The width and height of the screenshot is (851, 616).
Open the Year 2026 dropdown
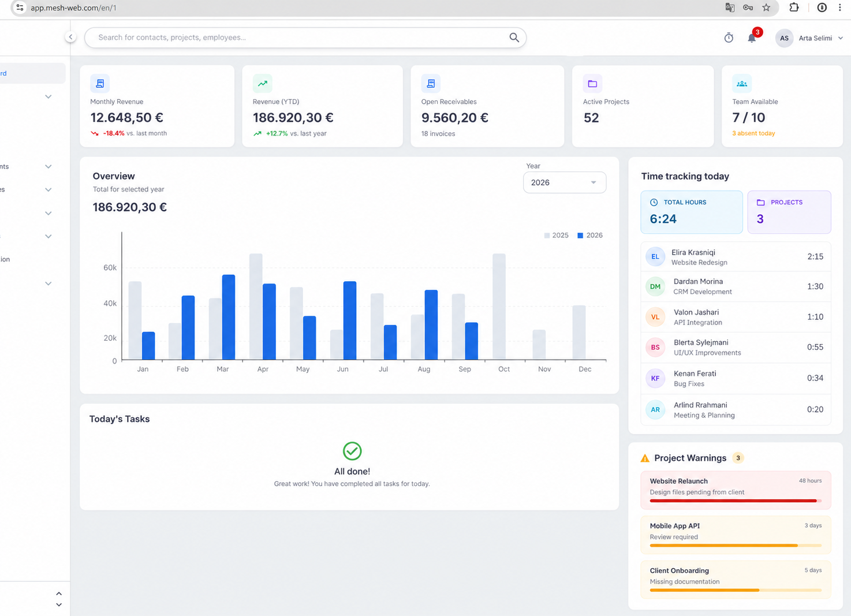[565, 182]
